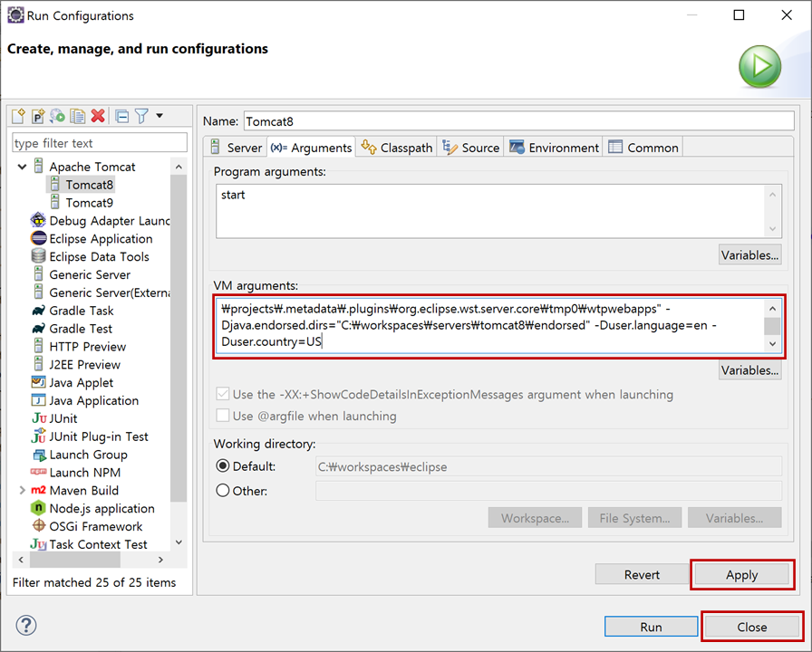812x652 pixels.
Task: Delete selected launch configuration with red X
Action: [98, 116]
